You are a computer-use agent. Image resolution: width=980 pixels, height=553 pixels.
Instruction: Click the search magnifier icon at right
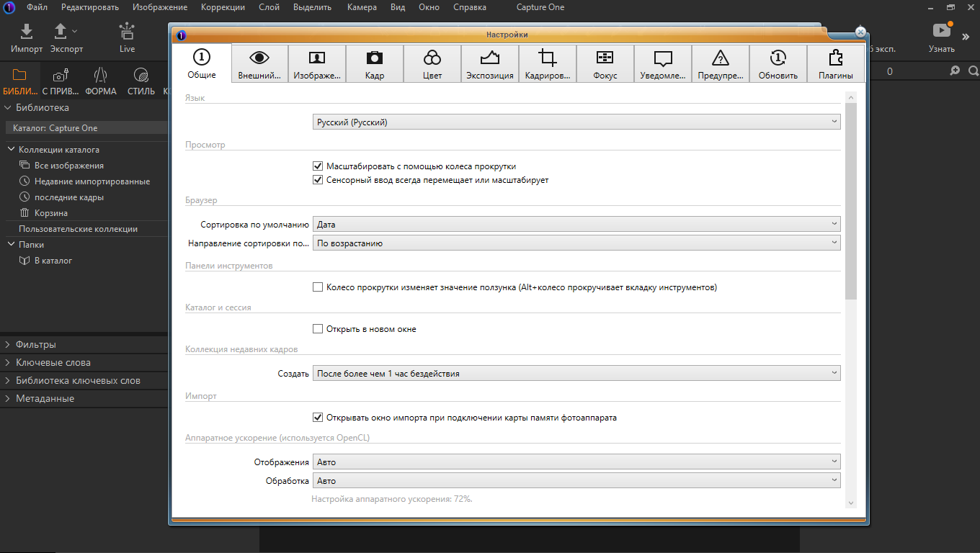point(974,71)
